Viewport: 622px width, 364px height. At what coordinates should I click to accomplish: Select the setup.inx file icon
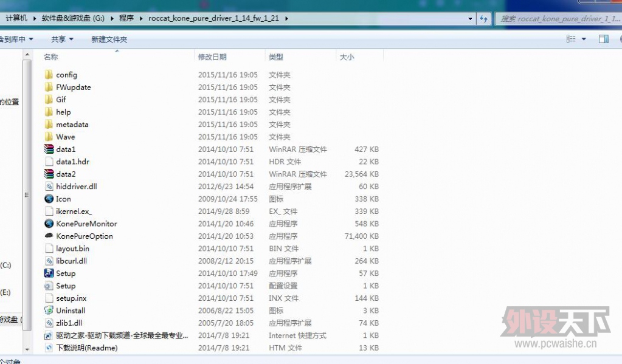(x=49, y=298)
